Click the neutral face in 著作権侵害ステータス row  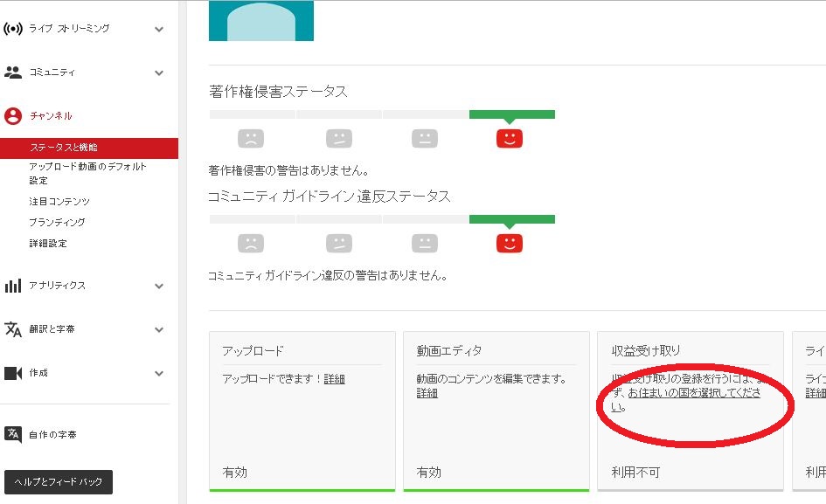coord(425,139)
